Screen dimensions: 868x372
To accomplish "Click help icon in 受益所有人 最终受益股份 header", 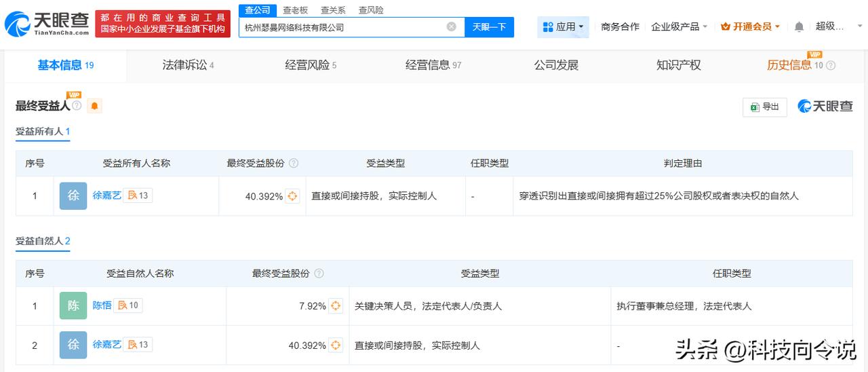I will click(x=294, y=164).
